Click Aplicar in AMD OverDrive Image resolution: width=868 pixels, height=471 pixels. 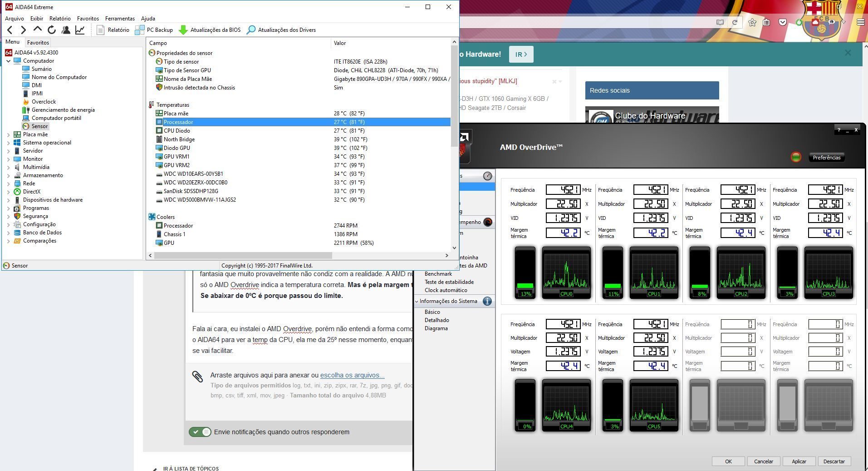point(799,461)
